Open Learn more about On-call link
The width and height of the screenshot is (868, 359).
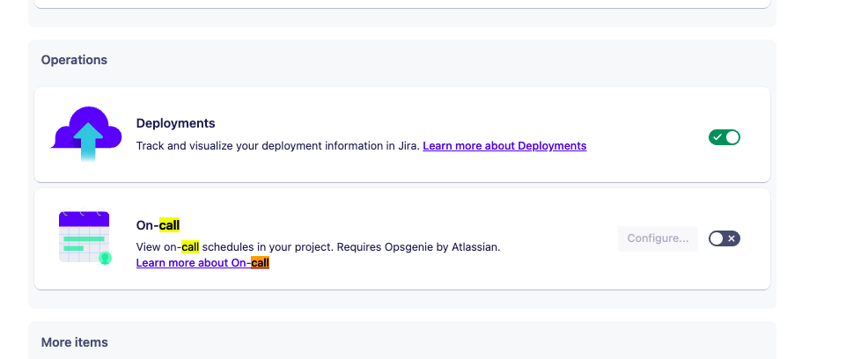[x=202, y=263]
